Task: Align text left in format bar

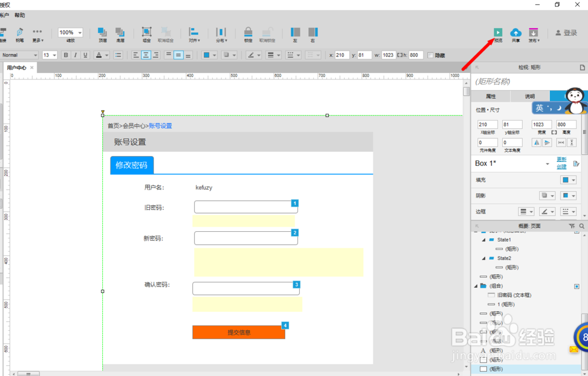Action: tap(136, 55)
